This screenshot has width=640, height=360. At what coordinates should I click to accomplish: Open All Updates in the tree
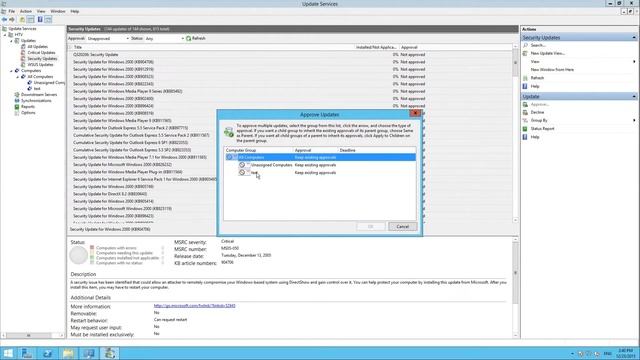[x=38, y=47]
